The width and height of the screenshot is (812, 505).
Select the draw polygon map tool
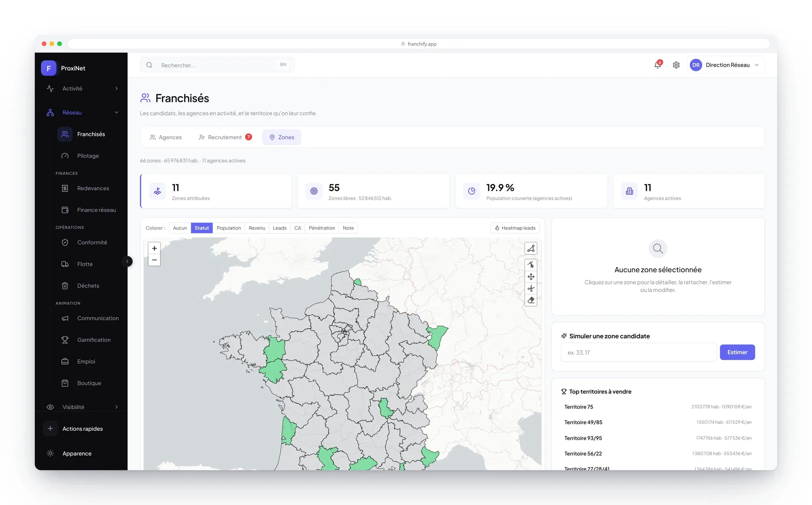(531, 248)
